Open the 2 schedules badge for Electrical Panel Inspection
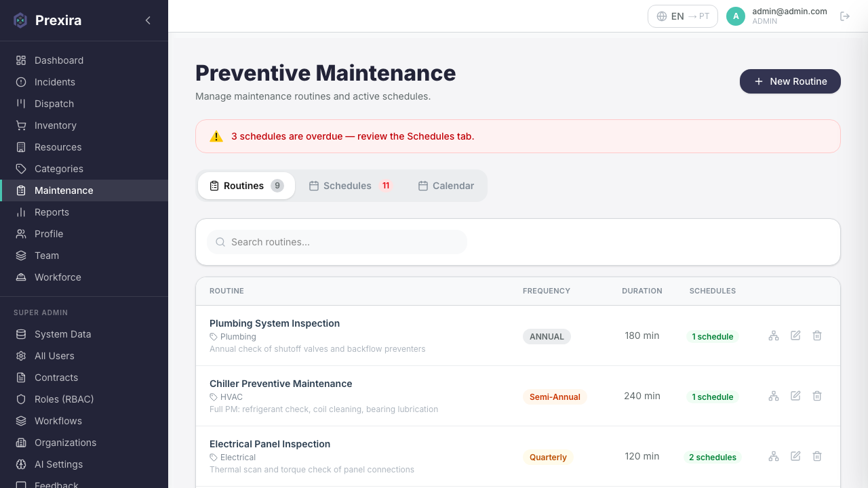Viewport: 868px width, 488px height. click(x=713, y=457)
